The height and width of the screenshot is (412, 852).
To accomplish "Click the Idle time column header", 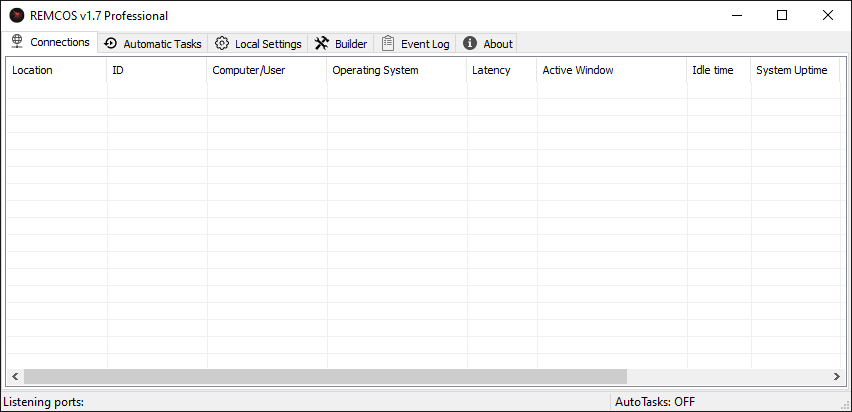I will point(712,70).
